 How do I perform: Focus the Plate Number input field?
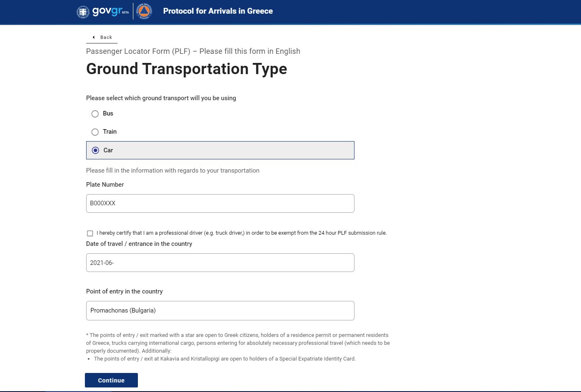coord(220,203)
